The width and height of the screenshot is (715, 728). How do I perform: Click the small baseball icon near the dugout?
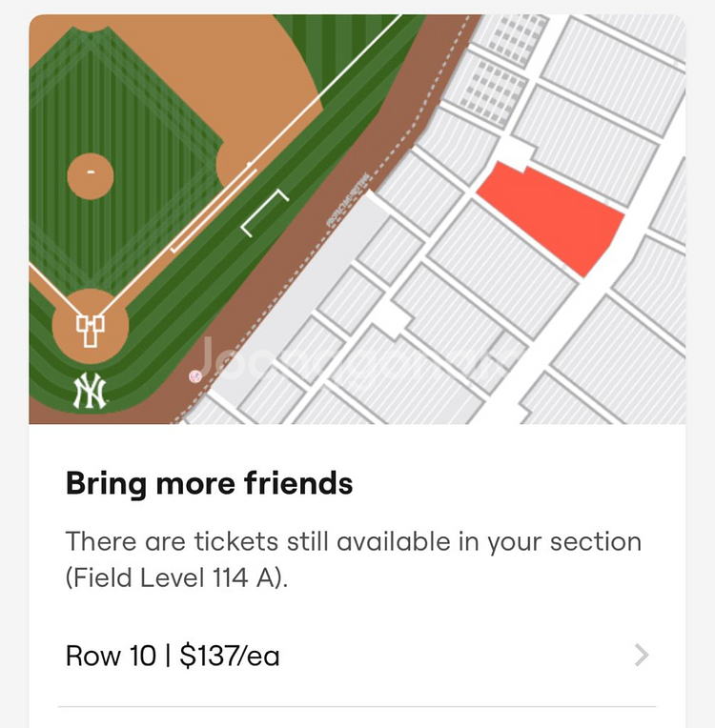tap(195, 376)
